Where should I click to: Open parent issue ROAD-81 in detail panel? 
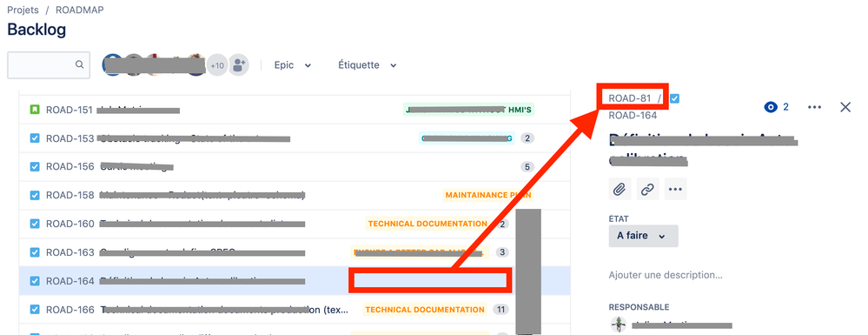point(629,98)
